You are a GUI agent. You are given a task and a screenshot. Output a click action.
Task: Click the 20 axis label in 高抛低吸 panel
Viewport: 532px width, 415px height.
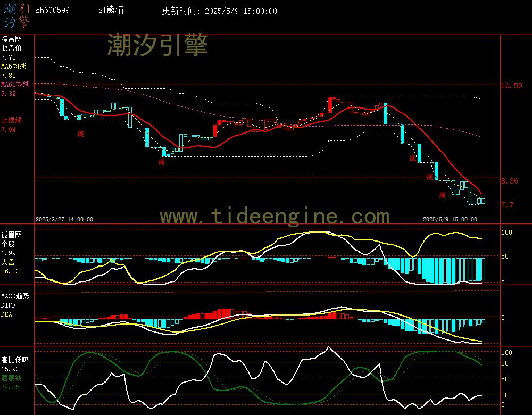pyautogui.click(x=505, y=395)
